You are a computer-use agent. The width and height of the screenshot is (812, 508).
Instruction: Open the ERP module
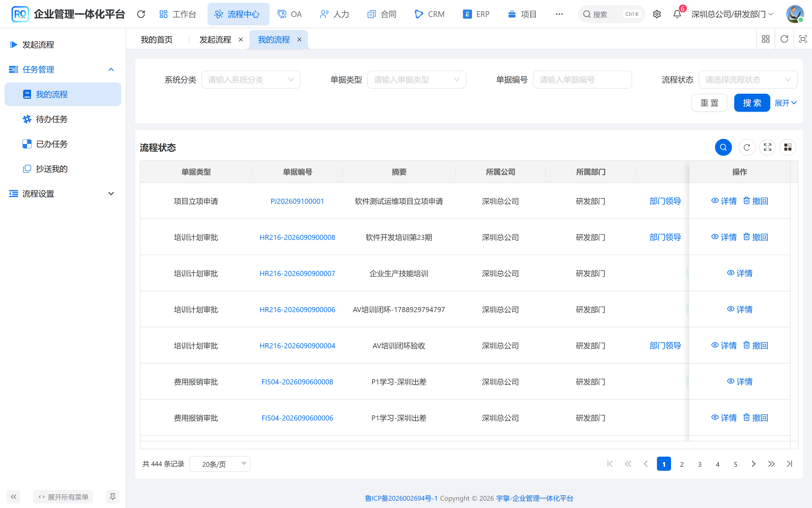[x=476, y=14]
